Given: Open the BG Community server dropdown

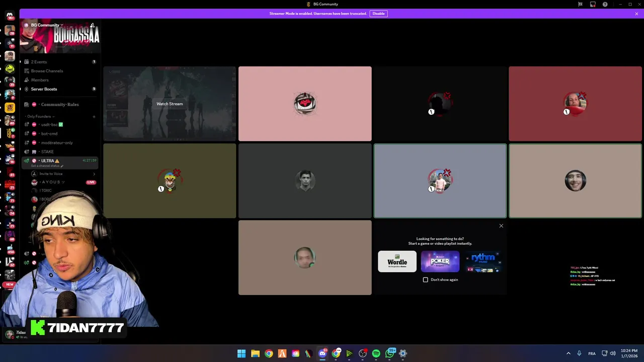Looking at the screenshot, I should (x=47, y=25).
